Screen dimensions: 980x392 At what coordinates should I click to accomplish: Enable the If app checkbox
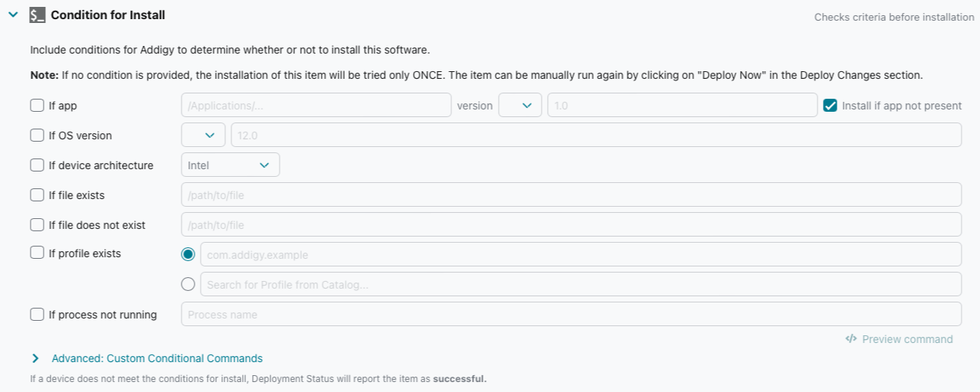click(37, 106)
